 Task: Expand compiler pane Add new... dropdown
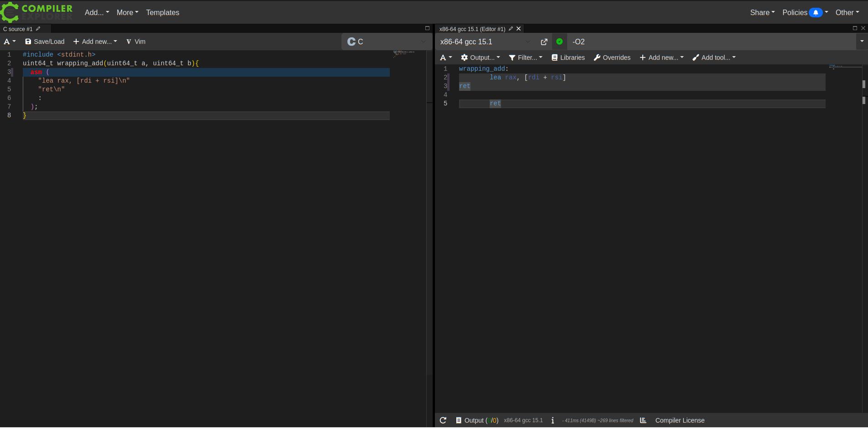(x=661, y=58)
